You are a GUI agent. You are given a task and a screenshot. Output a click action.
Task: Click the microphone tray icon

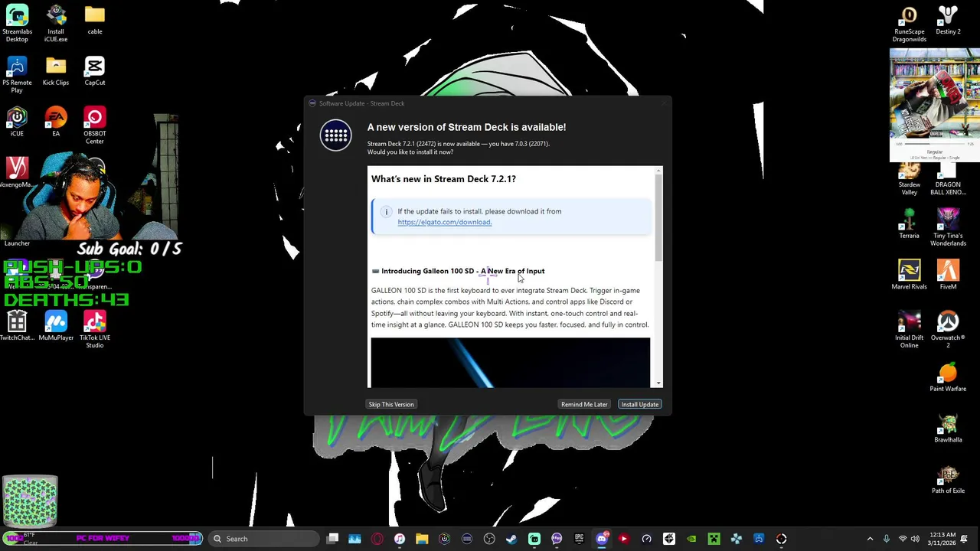click(887, 539)
